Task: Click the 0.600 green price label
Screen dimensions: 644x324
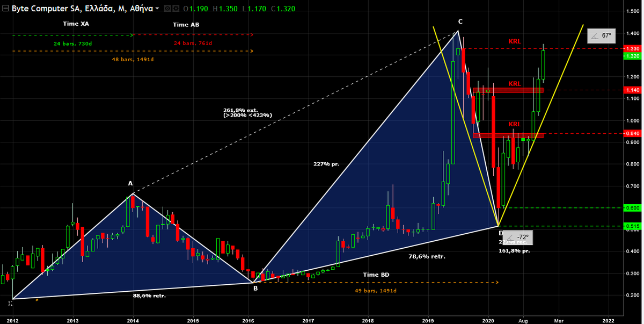Action: (x=632, y=207)
